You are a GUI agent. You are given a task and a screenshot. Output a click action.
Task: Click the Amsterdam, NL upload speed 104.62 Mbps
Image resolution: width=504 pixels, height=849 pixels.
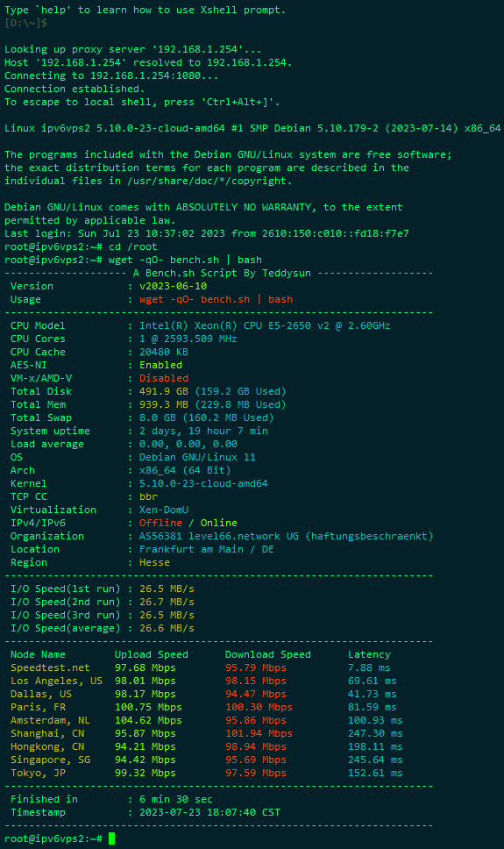tap(148, 720)
